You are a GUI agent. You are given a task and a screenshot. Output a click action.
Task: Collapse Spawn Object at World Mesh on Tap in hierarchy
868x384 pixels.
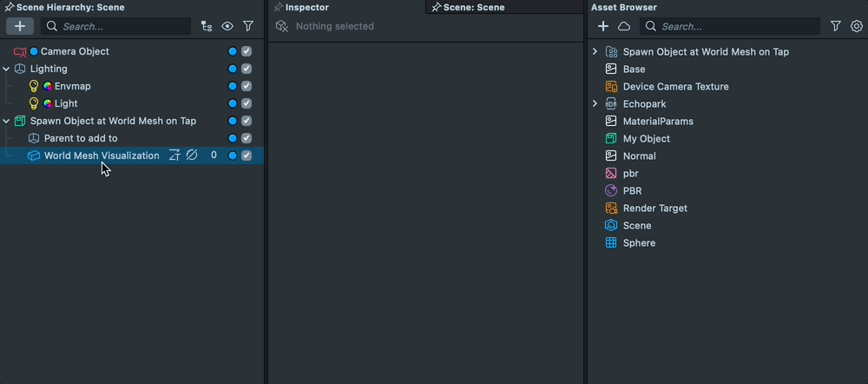[x=6, y=121]
